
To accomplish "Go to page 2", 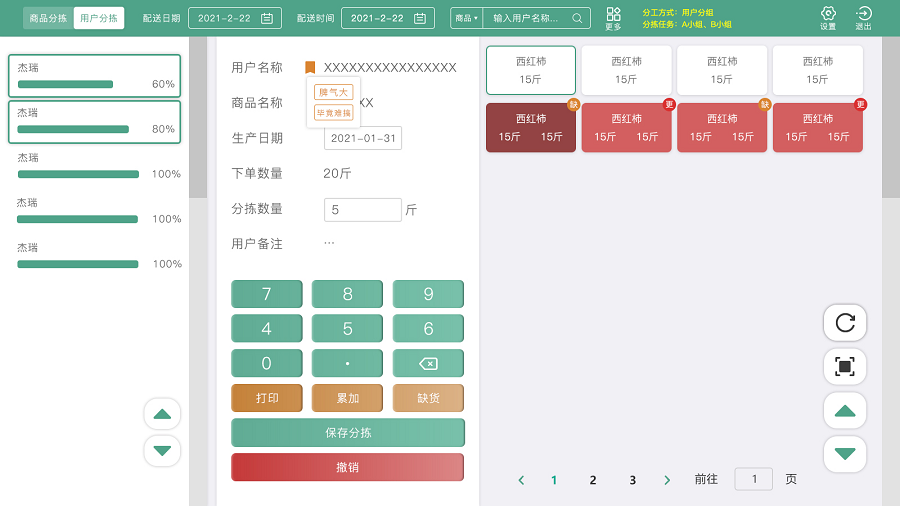I will [593, 480].
